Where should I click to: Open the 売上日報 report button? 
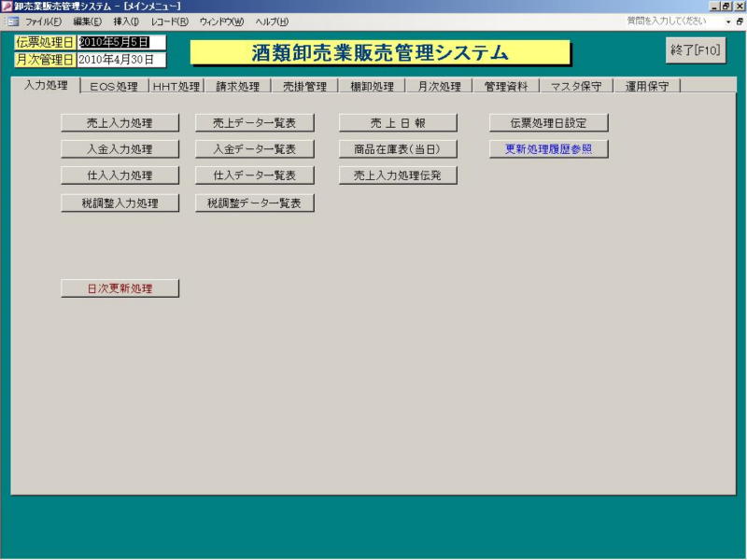tap(398, 122)
